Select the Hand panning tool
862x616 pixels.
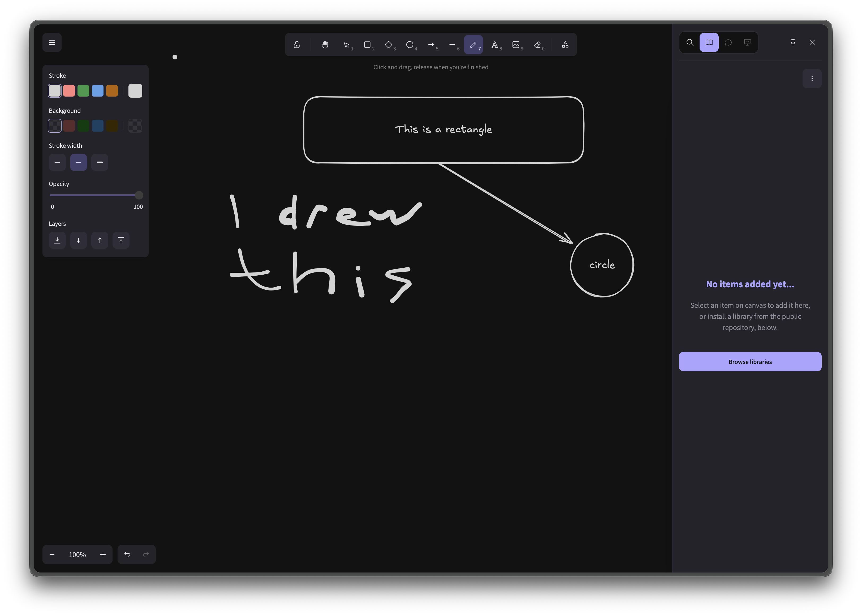tap(325, 44)
